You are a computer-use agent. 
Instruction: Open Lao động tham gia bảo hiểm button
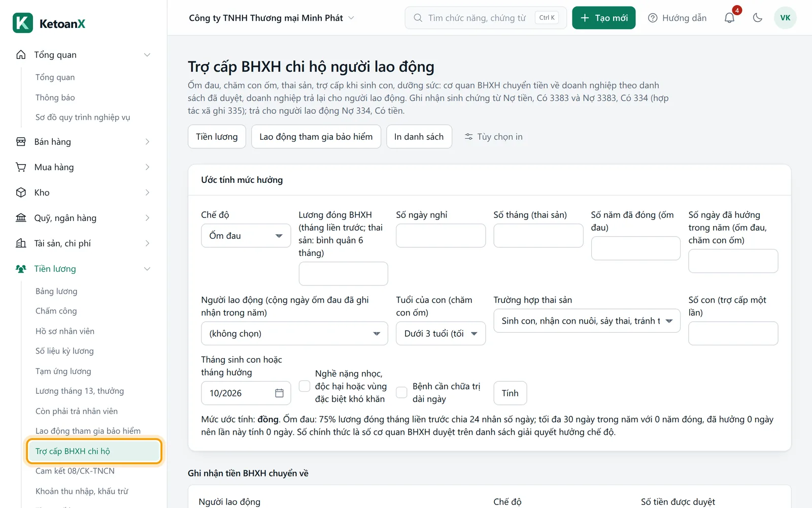pyautogui.click(x=316, y=137)
